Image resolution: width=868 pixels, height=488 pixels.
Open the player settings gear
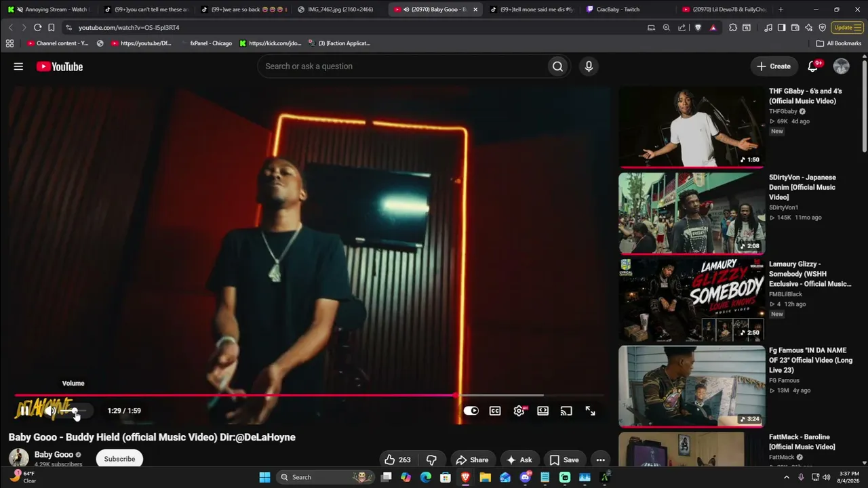[519, 411]
